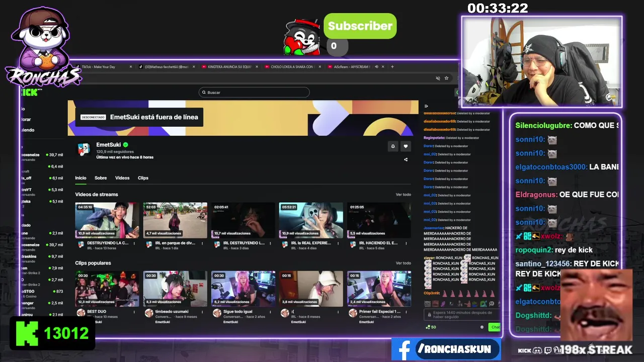
Task: Select the Sobre channel tab
Action: tap(101, 178)
